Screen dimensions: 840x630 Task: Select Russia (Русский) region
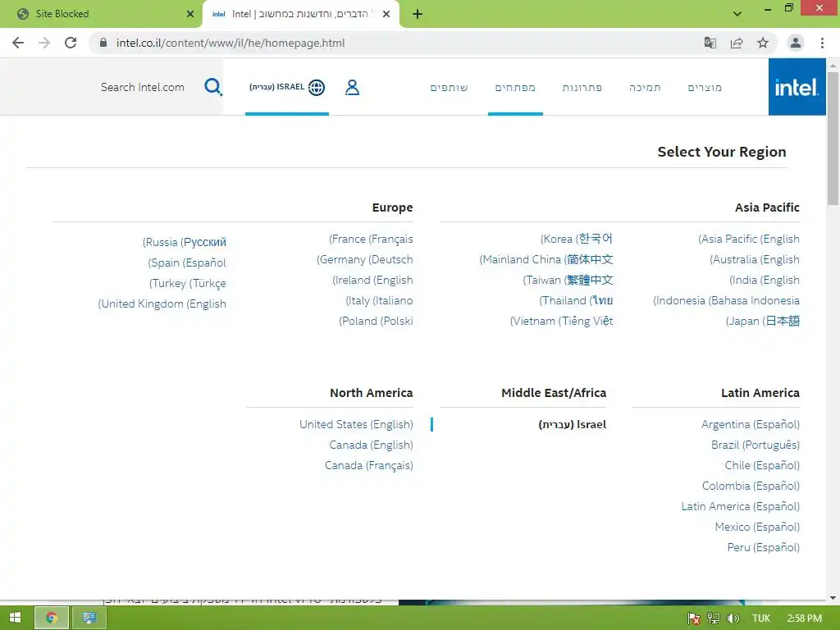coord(185,242)
